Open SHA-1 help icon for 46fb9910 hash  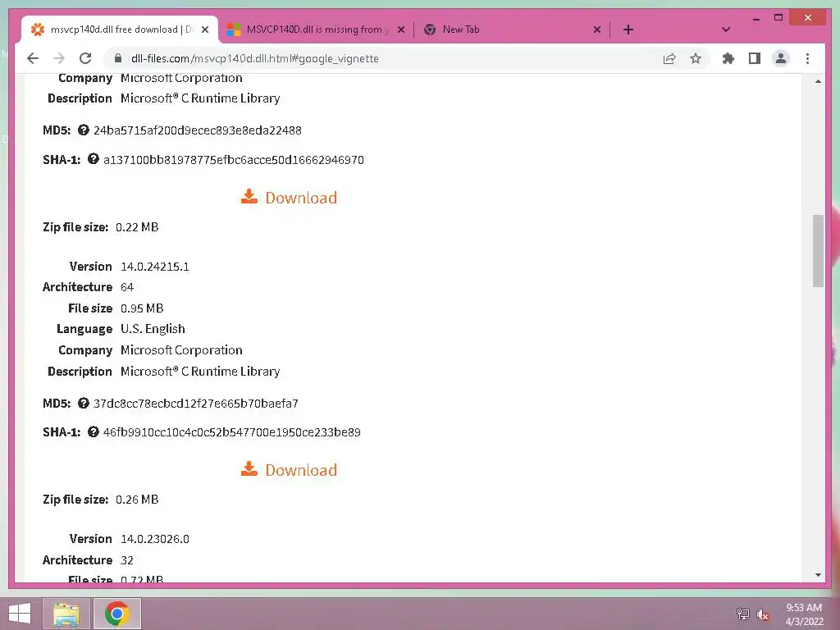tap(94, 431)
